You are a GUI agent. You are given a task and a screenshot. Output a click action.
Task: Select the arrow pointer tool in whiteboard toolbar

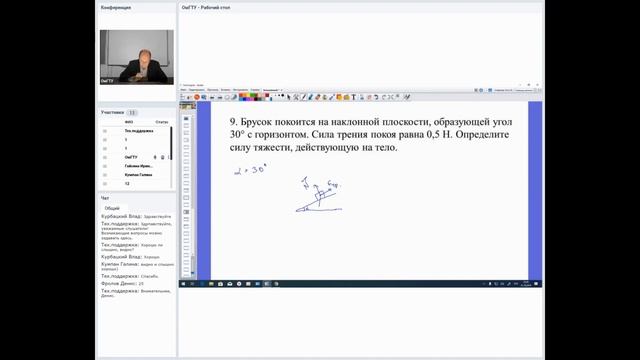pyautogui.click(x=289, y=97)
